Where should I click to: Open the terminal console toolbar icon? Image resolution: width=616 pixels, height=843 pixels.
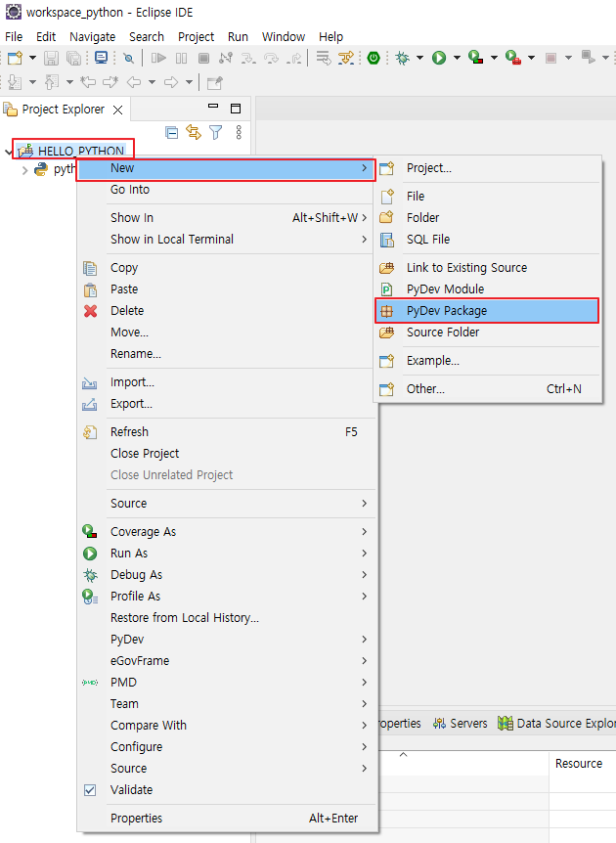[x=101, y=58]
